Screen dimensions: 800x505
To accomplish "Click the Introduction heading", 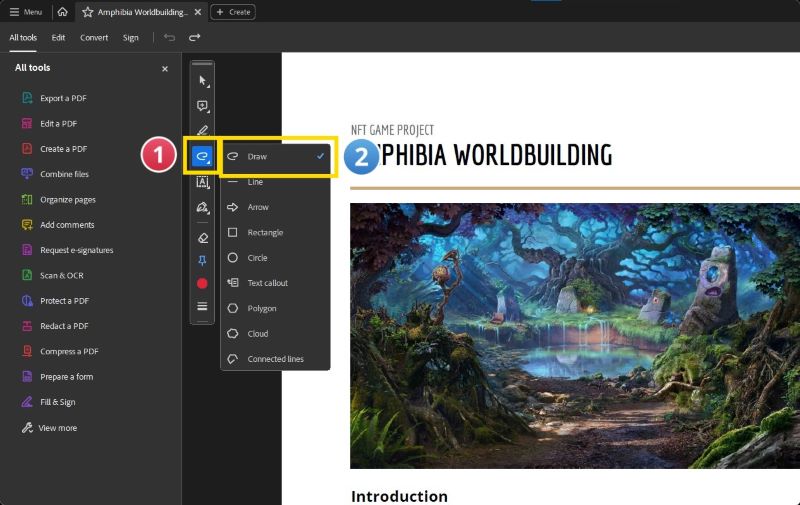I will (399, 496).
